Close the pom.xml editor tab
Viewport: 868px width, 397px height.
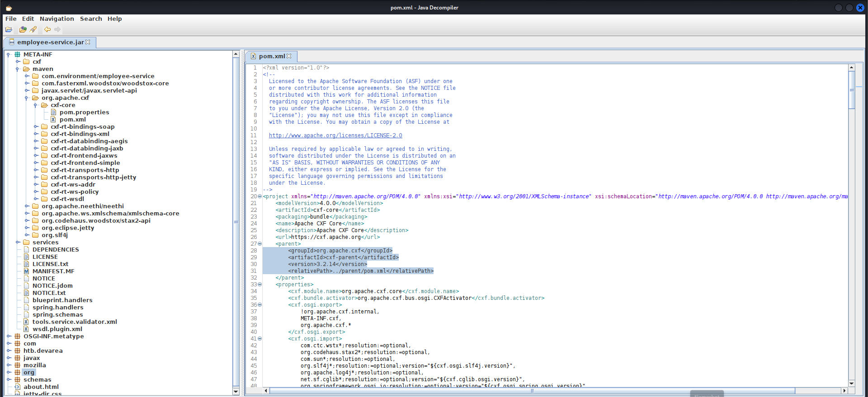tap(289, 56)
